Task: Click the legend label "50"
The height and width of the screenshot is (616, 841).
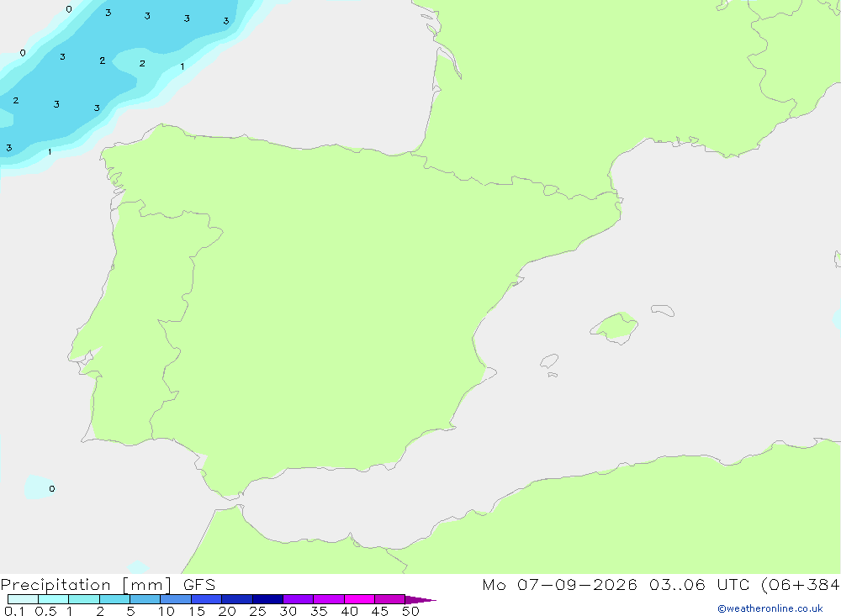Action: (x=410, y=611)
